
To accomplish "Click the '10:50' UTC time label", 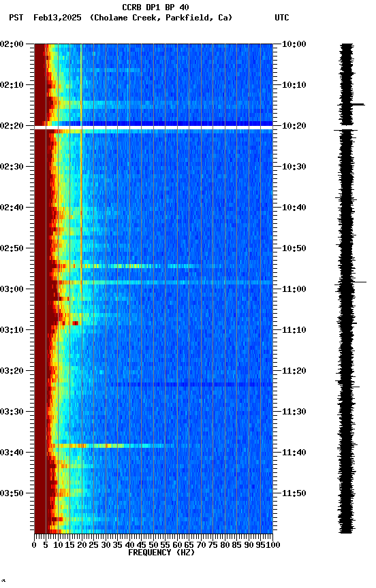I will pyautogui.click(x=294, y=248).
